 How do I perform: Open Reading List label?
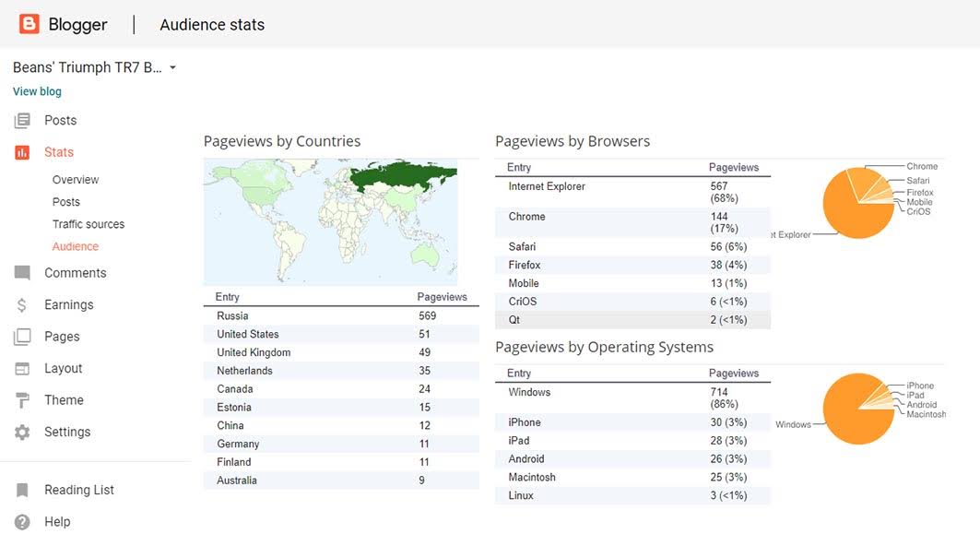tap(78, 490)
